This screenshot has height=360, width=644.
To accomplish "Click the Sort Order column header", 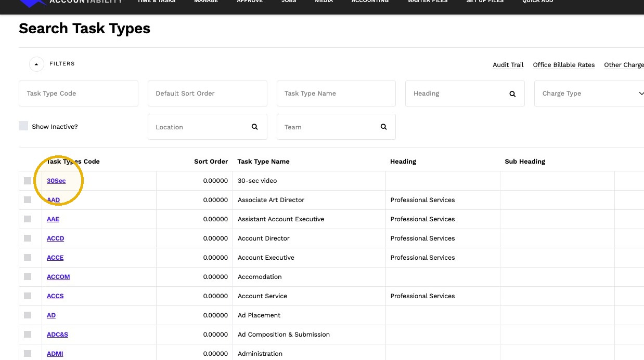I will [x=211, y=162].
